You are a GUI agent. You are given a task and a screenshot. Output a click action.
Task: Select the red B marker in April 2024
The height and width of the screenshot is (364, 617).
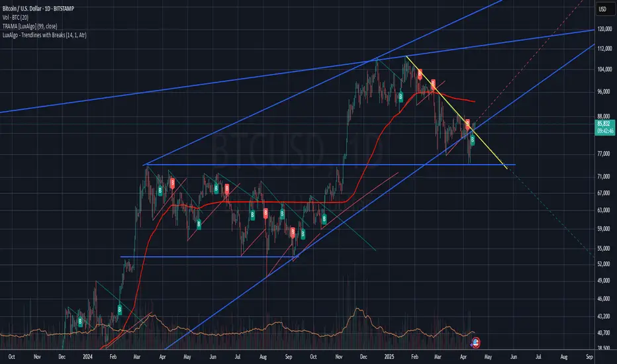(172, 183)
